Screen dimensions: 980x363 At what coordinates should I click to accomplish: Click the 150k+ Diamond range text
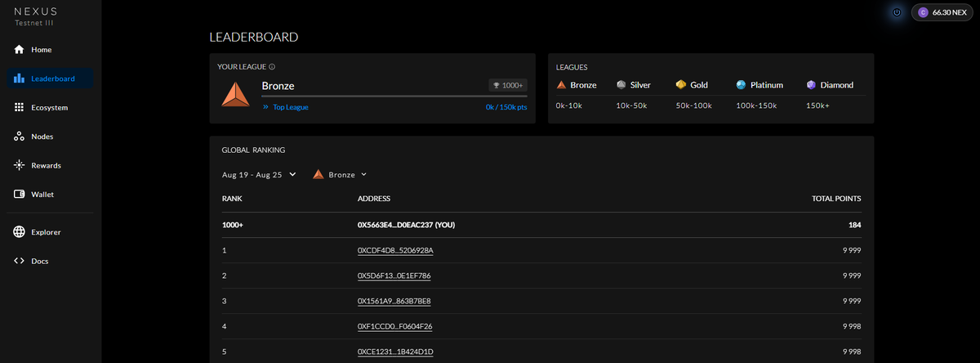tap(817, 105)
